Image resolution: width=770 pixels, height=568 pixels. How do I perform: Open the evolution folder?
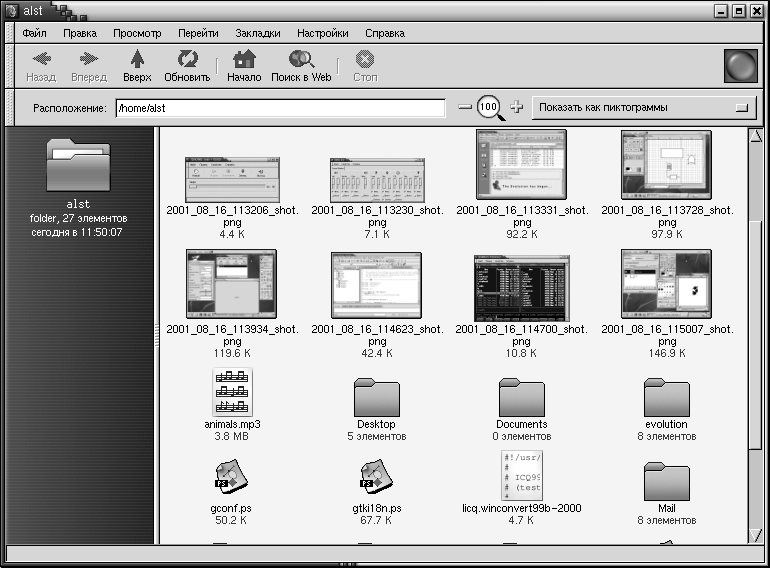click(666, 396)
